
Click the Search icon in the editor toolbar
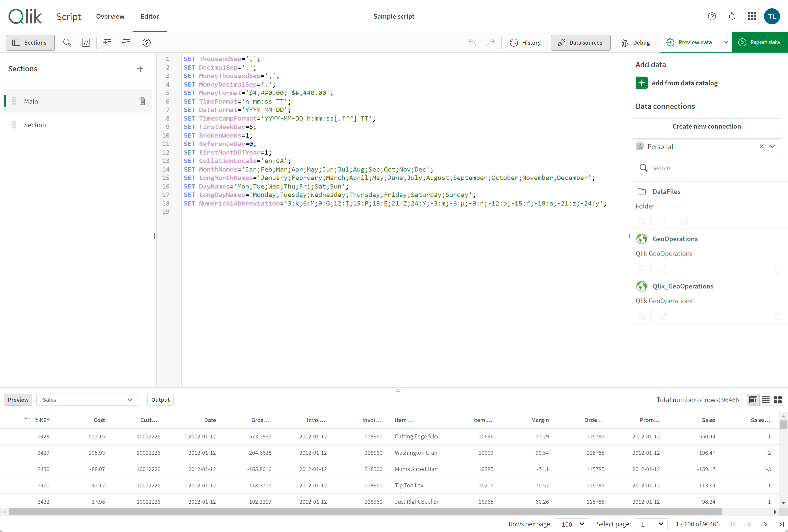tap(67, 42)
